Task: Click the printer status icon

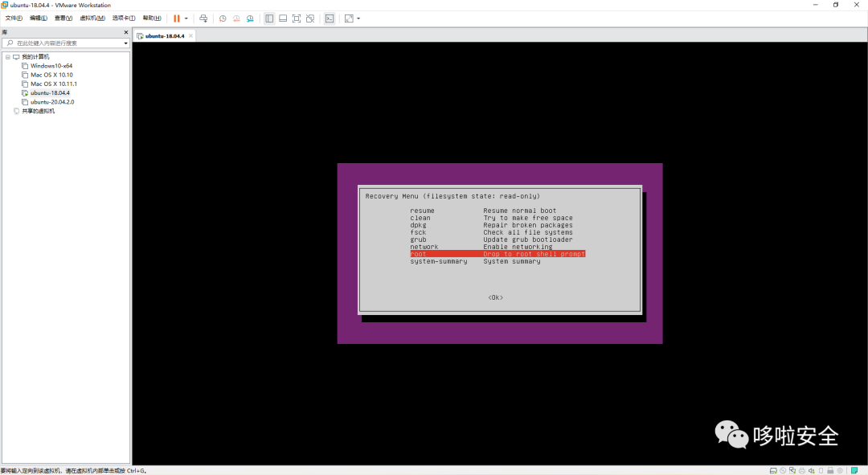Action: point(802,470)
